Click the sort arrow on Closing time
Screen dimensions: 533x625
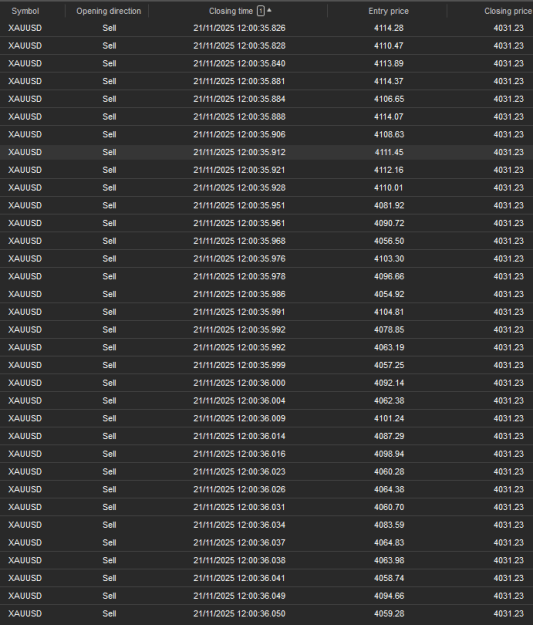tap(269, 10)
